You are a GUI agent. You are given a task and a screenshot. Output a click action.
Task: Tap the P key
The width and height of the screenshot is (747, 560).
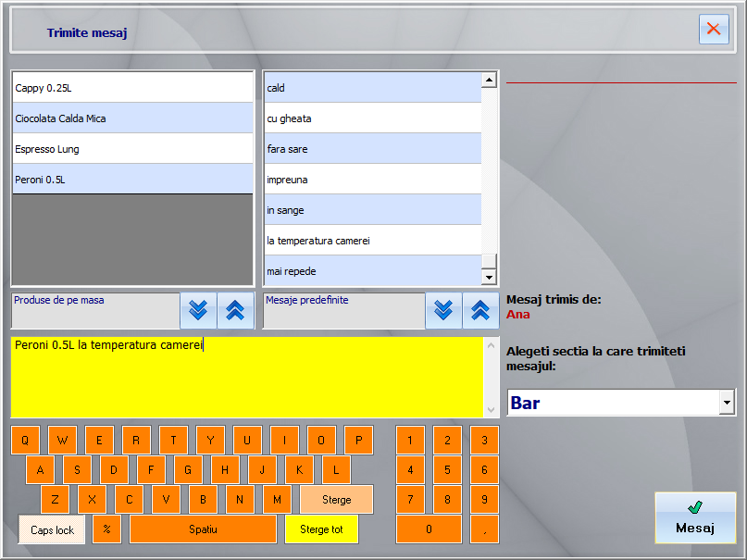[359, 440]
